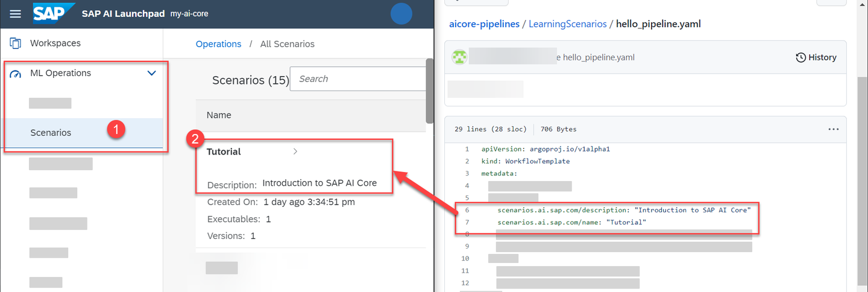
Task: Click the 'Executables: 1' row
Action: pos(239,219)
